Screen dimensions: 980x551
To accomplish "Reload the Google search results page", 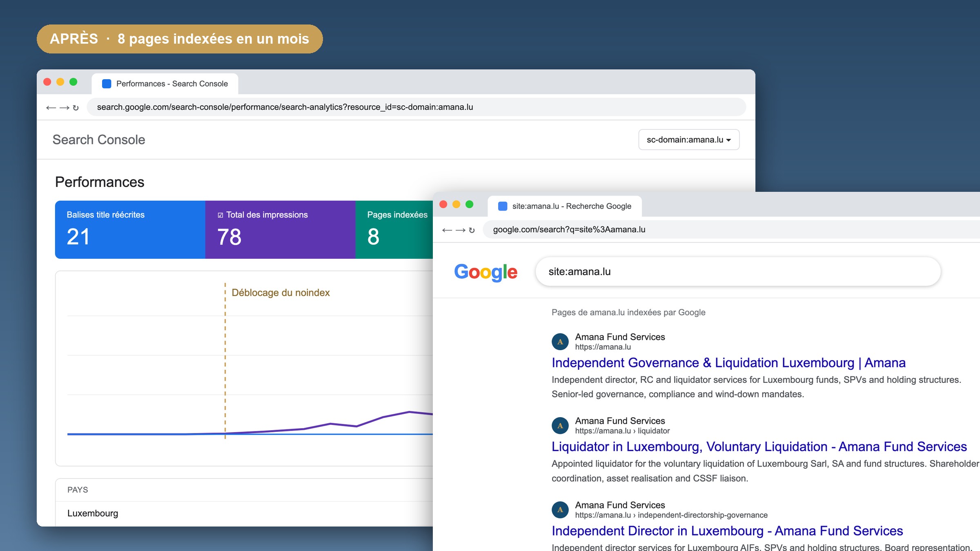I will (x=472, y=230).
